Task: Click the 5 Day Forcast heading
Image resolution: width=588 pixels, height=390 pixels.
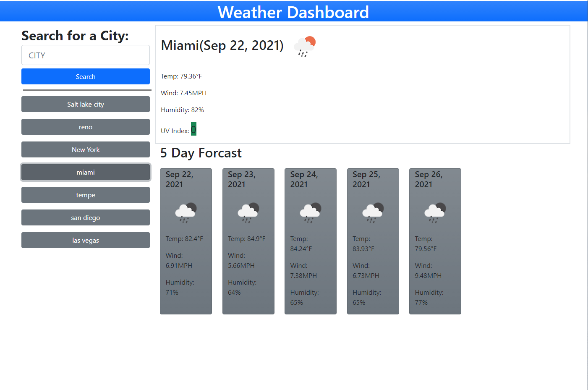Action: tap(201, 153)
